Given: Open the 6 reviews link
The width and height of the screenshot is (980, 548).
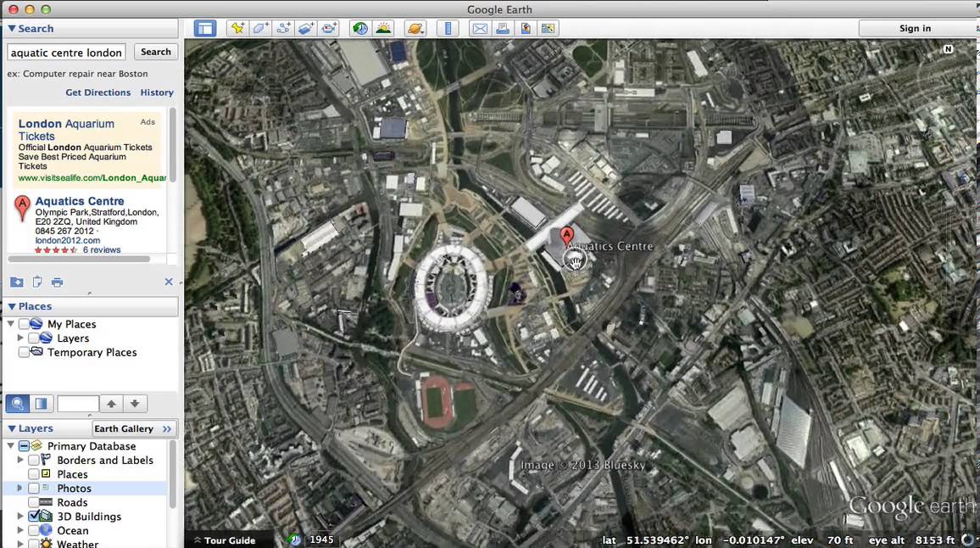Looking at the screenshot, I should point(102,249).
